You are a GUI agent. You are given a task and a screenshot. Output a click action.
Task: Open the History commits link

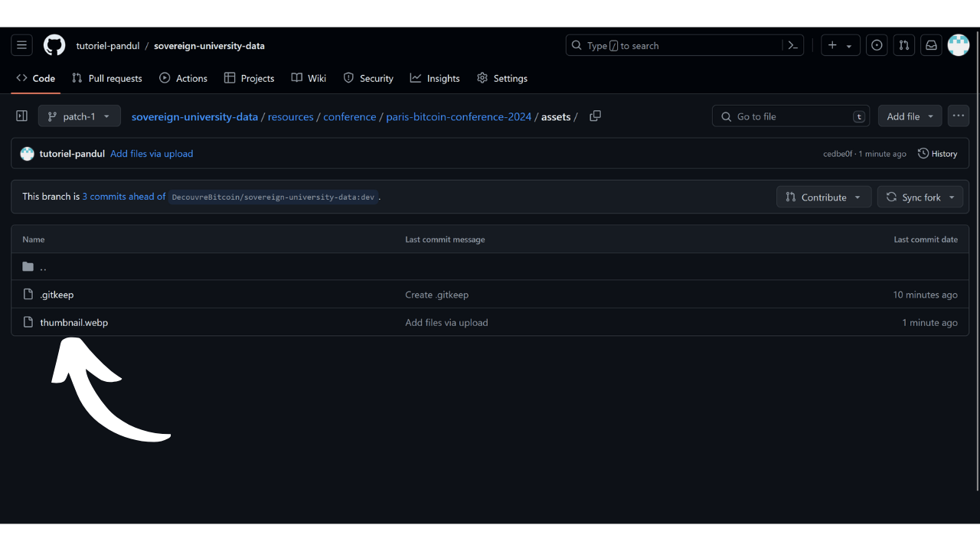[937, 154]
